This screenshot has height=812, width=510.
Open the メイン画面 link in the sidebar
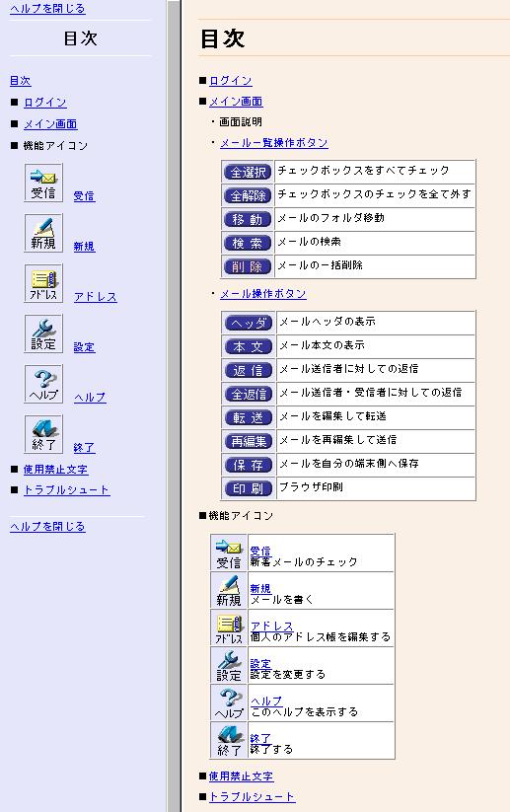click(50, 124)
